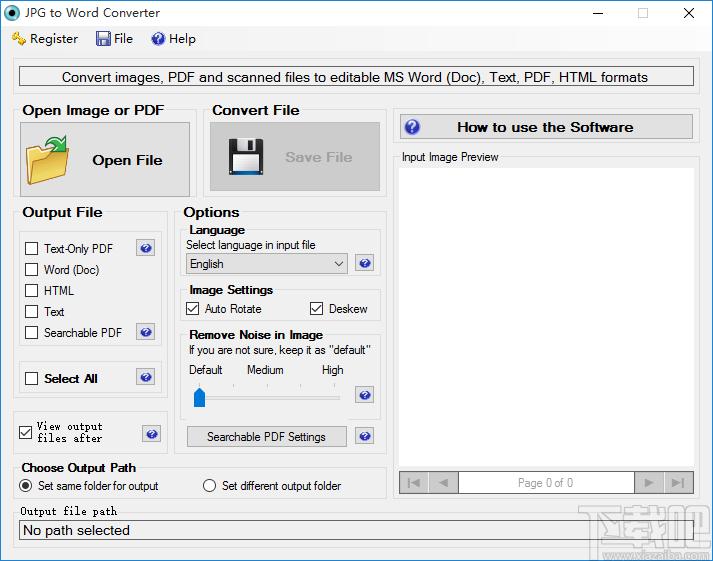Screen dimensions: 713x561
Task: Click the blue question icon in How to use
Action: click(412, 127)
